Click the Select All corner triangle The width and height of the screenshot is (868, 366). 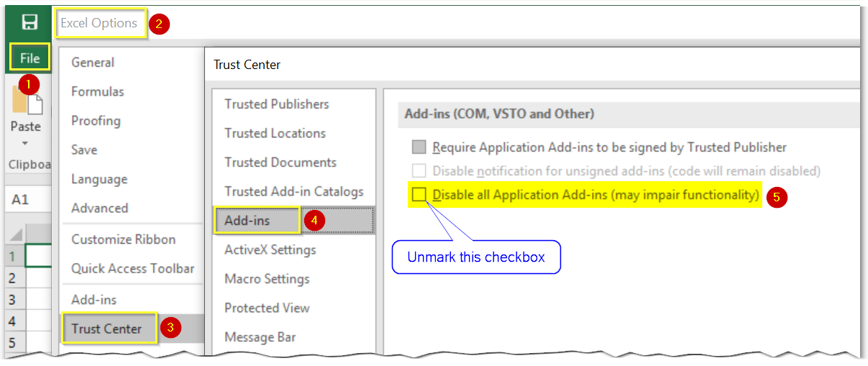(x=16, y=236)
